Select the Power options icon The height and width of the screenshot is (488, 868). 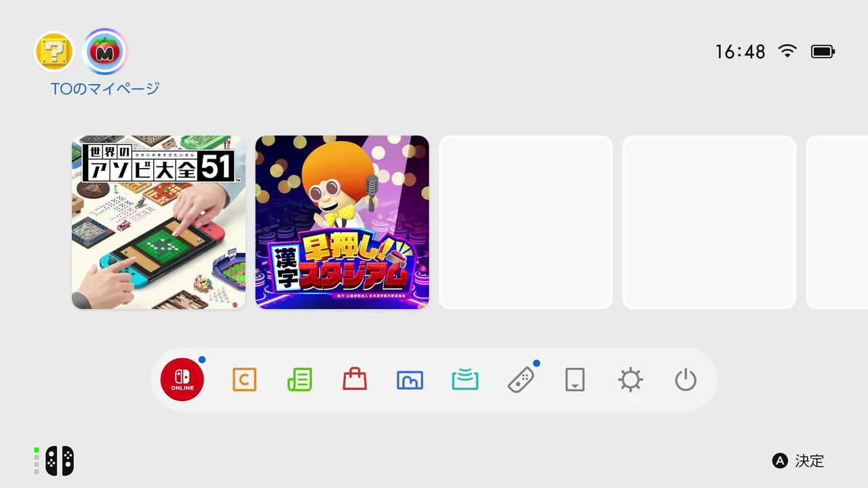tap(686, 380)
